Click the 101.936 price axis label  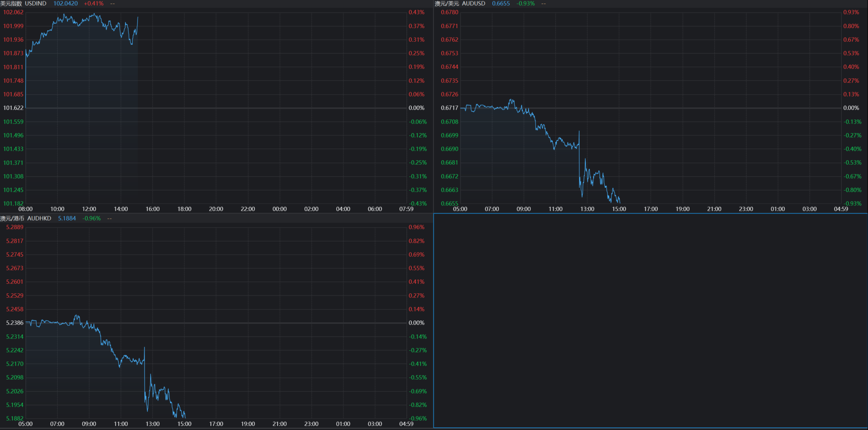(13, 40)
